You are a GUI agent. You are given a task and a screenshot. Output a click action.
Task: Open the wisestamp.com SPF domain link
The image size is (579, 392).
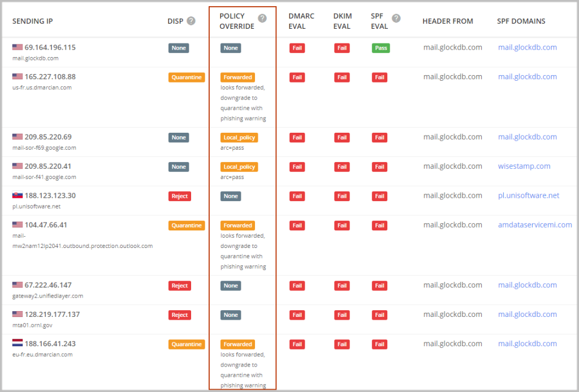524,166
